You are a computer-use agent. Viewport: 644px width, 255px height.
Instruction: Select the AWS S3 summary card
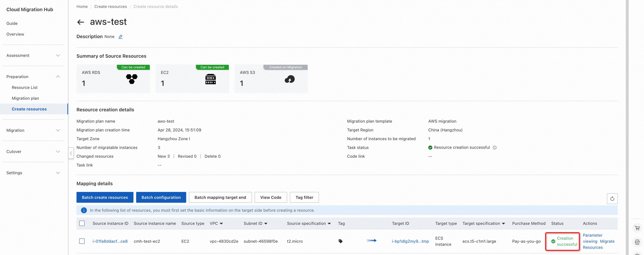(x=271, y=79)
